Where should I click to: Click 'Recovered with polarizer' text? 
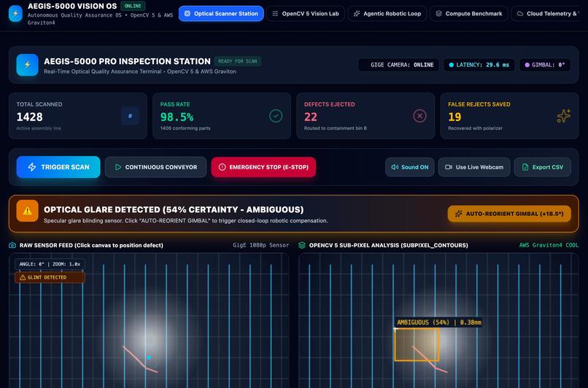coord(475,128)
